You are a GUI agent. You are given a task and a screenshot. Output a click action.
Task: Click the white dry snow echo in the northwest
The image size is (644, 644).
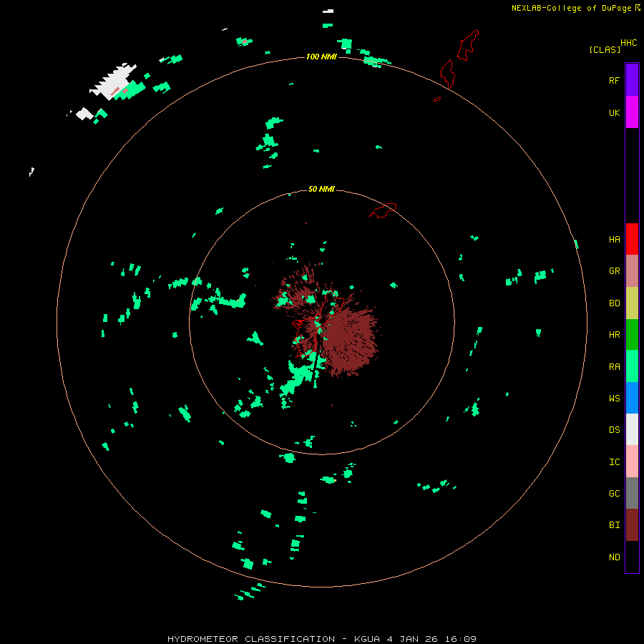[112, 82]
